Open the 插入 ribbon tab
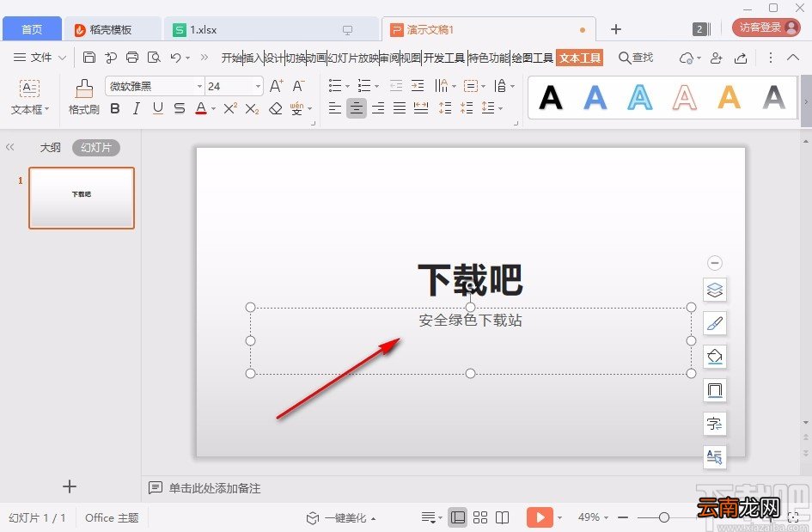Image resolution: width=812 pixels, height=532 pixels. (x=253, y=58)
